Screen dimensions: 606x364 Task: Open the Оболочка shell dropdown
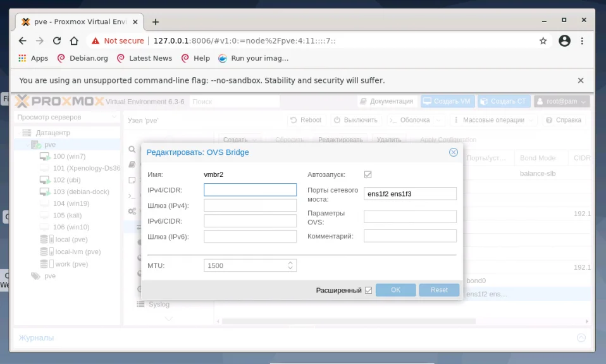[x=415, y=120]
